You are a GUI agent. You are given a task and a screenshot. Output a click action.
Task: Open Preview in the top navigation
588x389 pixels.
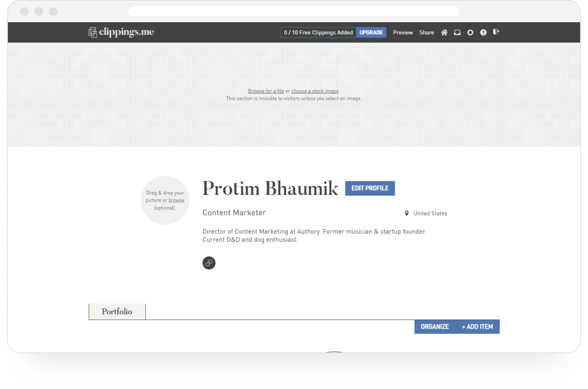click(x=403, y=33)
